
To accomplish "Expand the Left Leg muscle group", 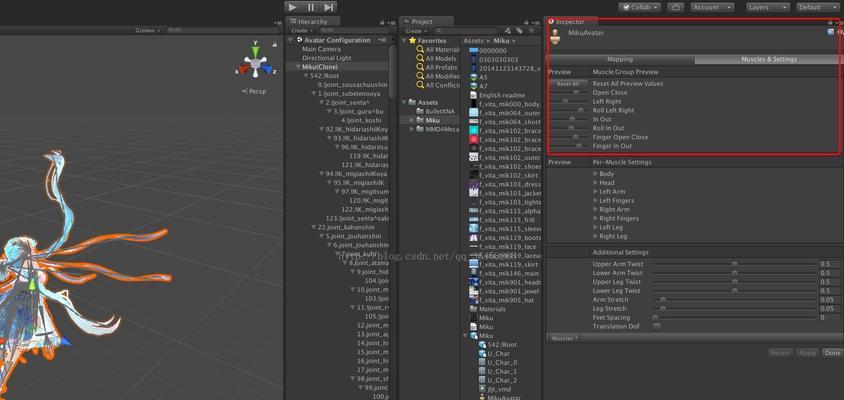I will pos(595,227).
